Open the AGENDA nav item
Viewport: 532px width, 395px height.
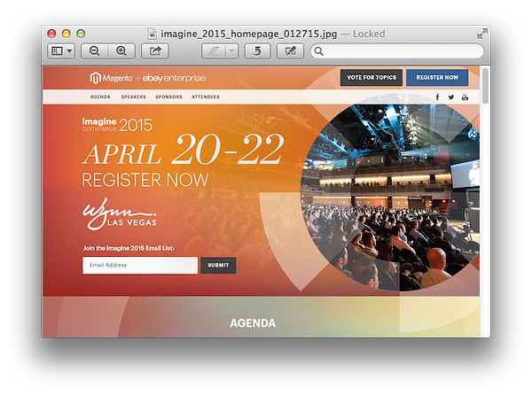[100, 97]
